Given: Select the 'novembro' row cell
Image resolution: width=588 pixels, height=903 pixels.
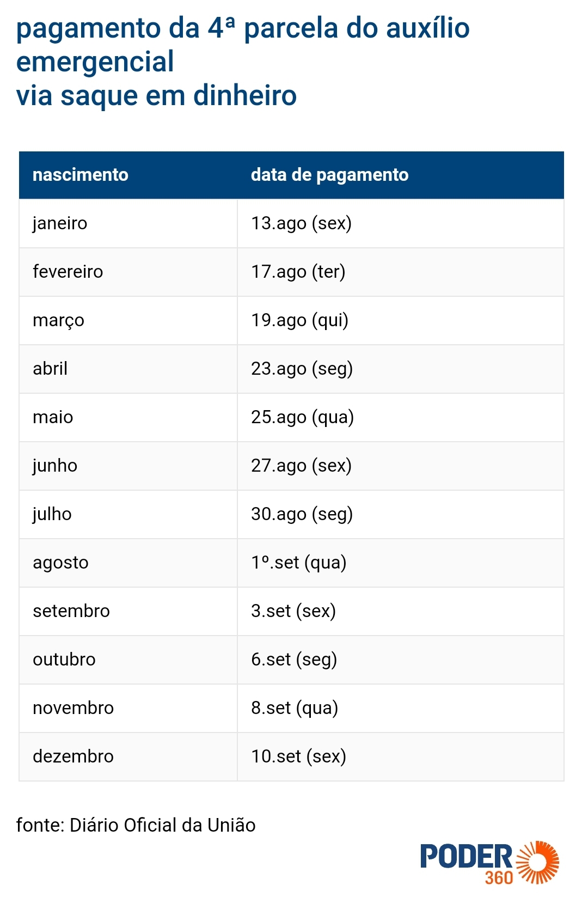Looking at the screenshot, I should pyautogui.click(x=128, y=708).
